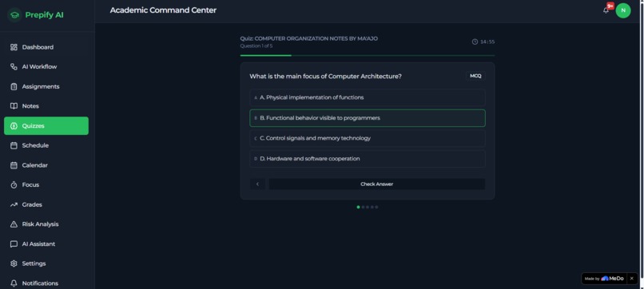The image size is (644, 289).
Task: Click the quiz title COMPUTER ORGANIZATION NOTES
Action: coord(309,38)
